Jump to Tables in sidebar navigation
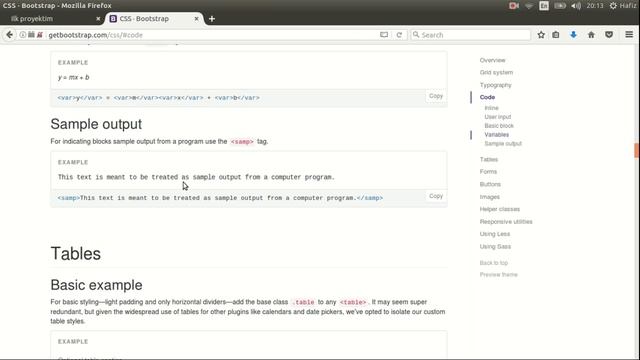This screenshot has height=360, width=640. point(489,159)
